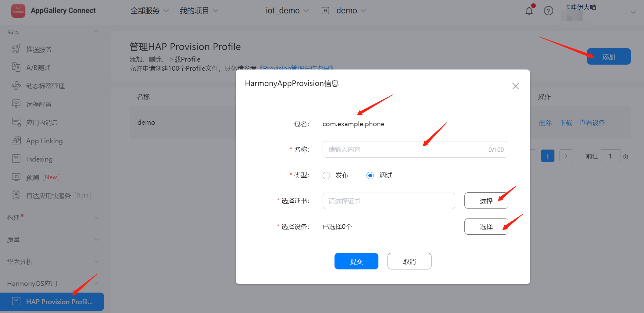The image size is (644, 313).
Task: Click the 名称 column header
Action: pos(143,97)
